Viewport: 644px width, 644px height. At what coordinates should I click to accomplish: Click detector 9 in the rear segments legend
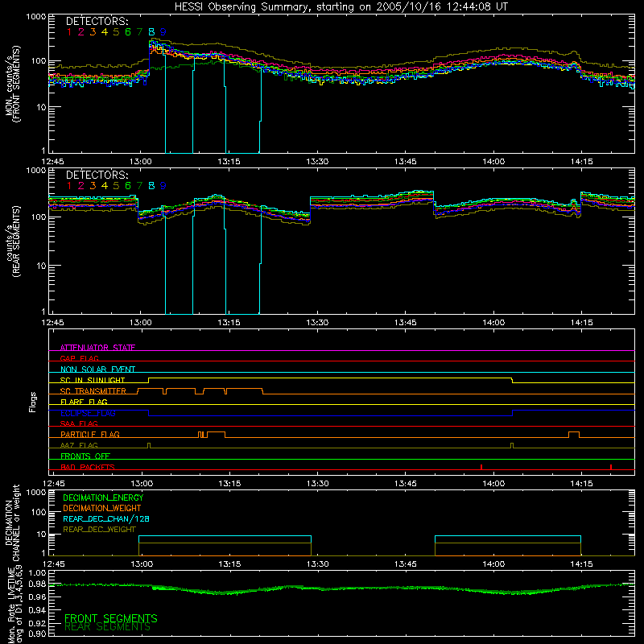(x=163, y=186)
